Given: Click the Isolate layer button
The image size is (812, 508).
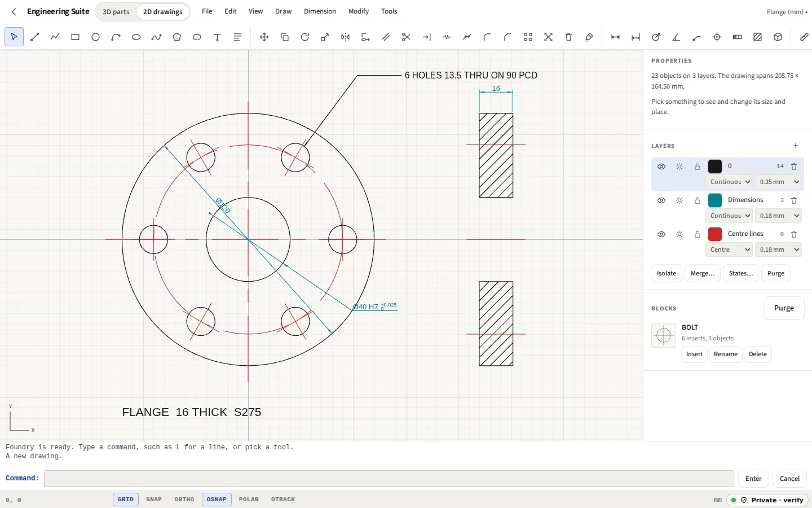Looking at the screenshot, I should 666,273.
